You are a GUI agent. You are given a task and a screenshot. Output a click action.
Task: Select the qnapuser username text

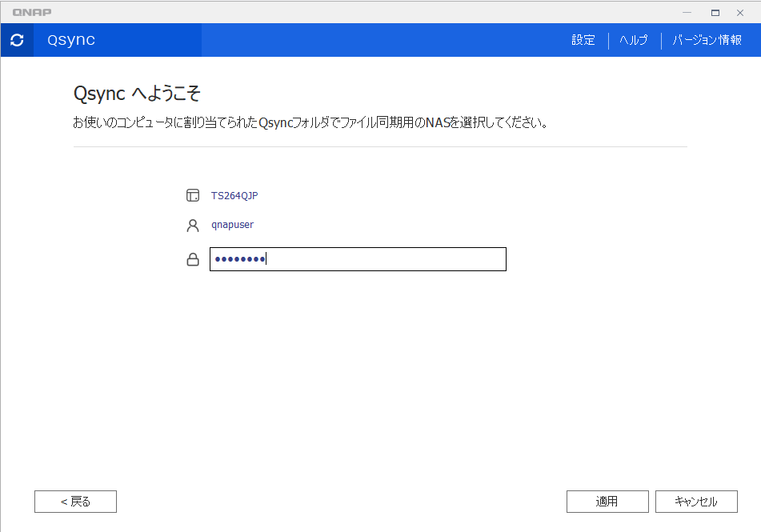pos(232,225)
